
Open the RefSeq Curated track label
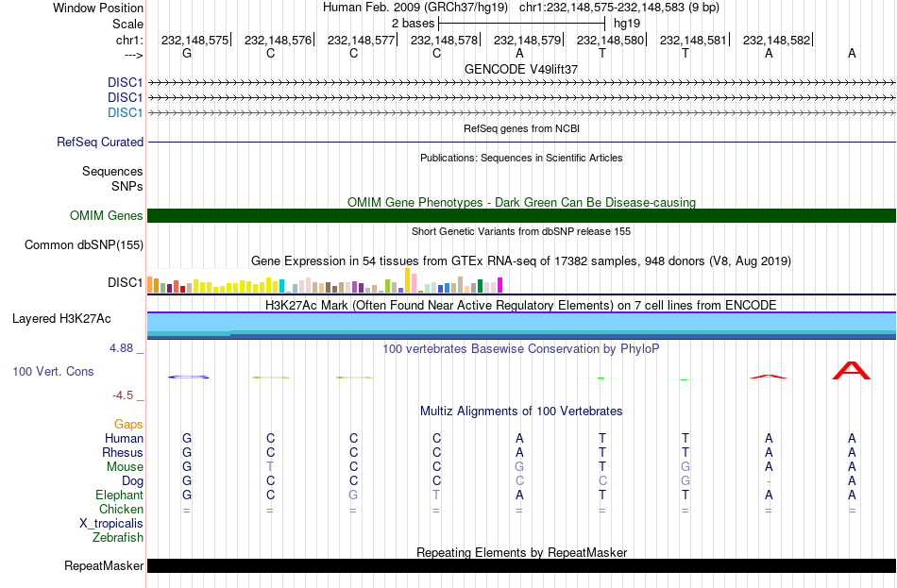(100, 142)
